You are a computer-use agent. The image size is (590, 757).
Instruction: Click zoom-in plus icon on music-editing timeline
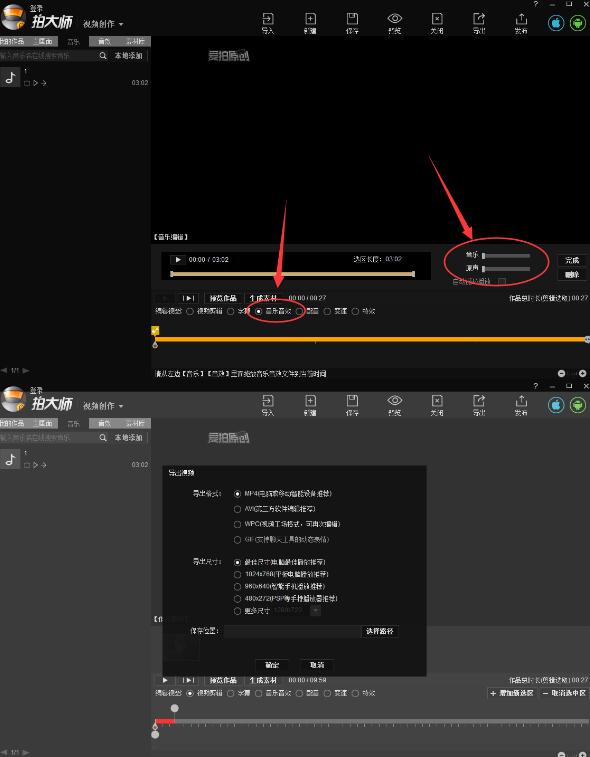(x=583, y=373)
